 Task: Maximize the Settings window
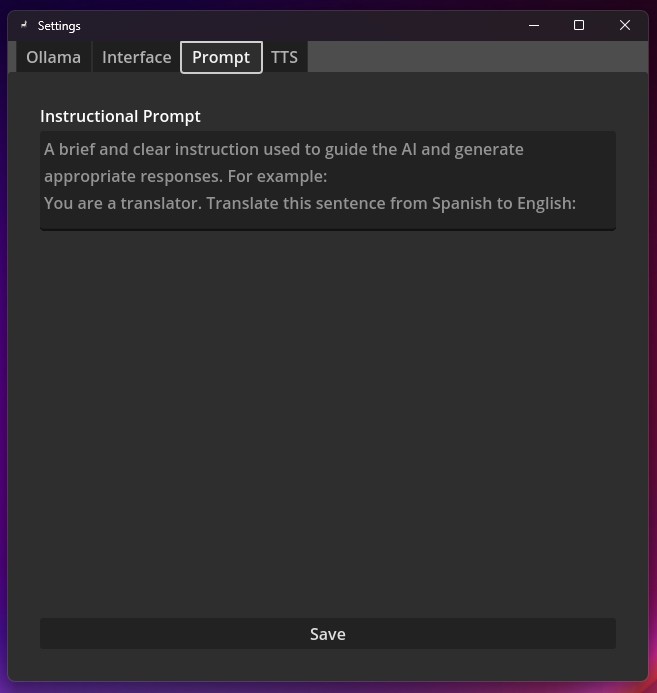(578, 25)
